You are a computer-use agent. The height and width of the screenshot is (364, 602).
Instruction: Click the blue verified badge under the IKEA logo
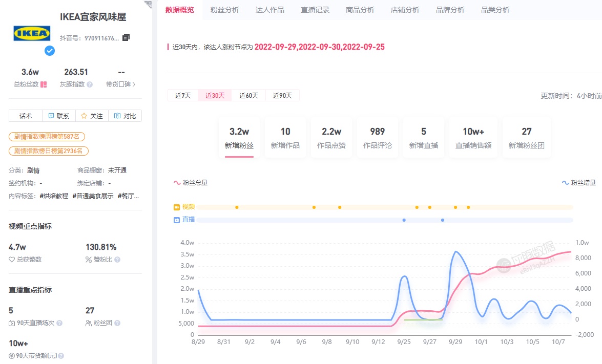click(x=50, y=50)
